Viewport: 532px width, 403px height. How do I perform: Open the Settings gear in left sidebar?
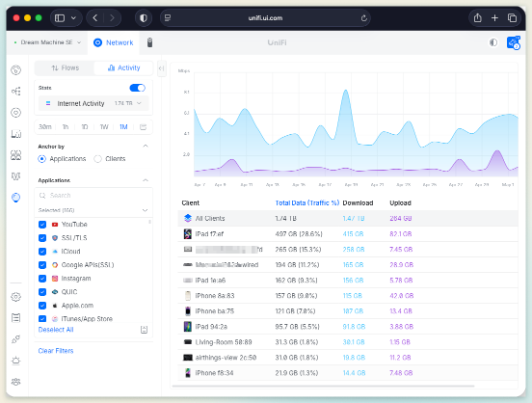pyautogui.click(x=16, y=297)
